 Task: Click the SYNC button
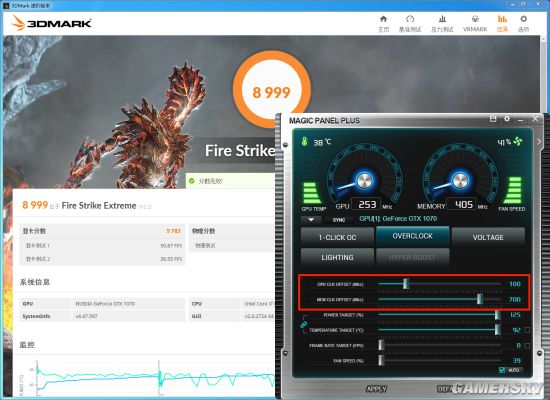click(338, 220)
